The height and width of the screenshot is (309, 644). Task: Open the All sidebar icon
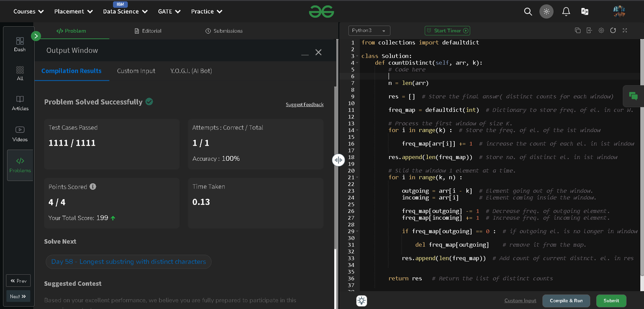click(x=20, y=74)
